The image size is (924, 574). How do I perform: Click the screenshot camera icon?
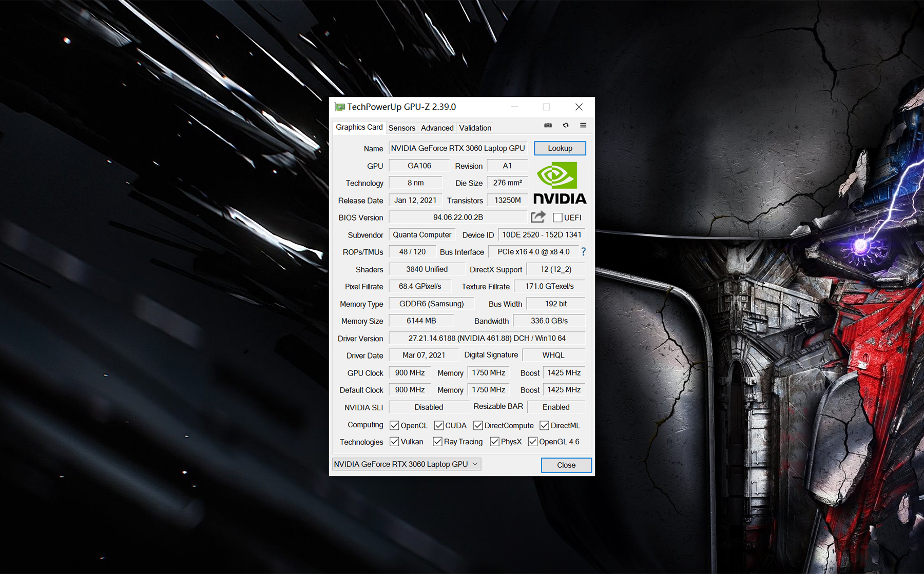pos(548,125)
